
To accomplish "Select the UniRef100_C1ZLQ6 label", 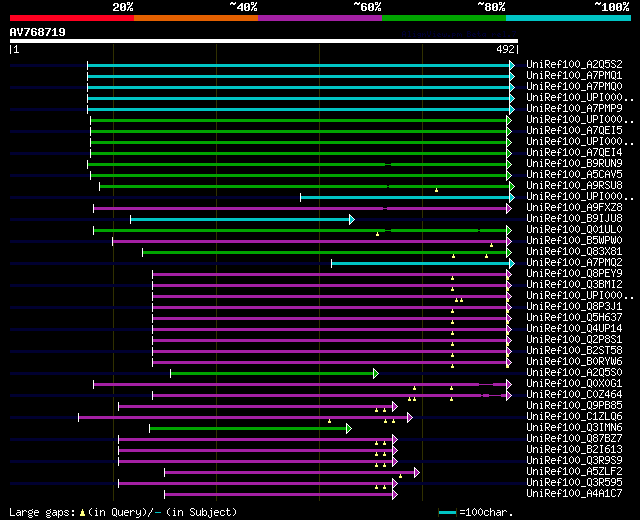I will click(574, 417).
